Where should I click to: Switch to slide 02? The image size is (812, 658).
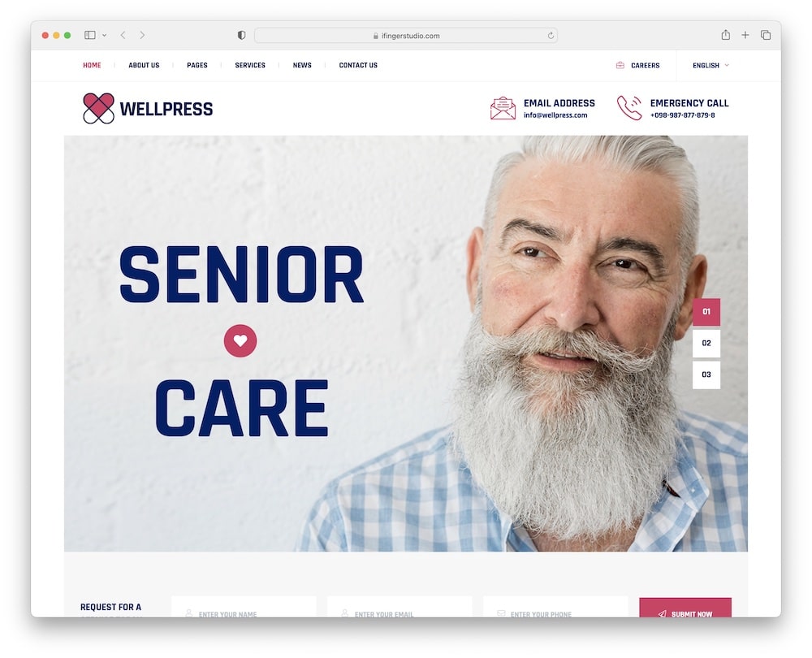[x=706, y=343]
